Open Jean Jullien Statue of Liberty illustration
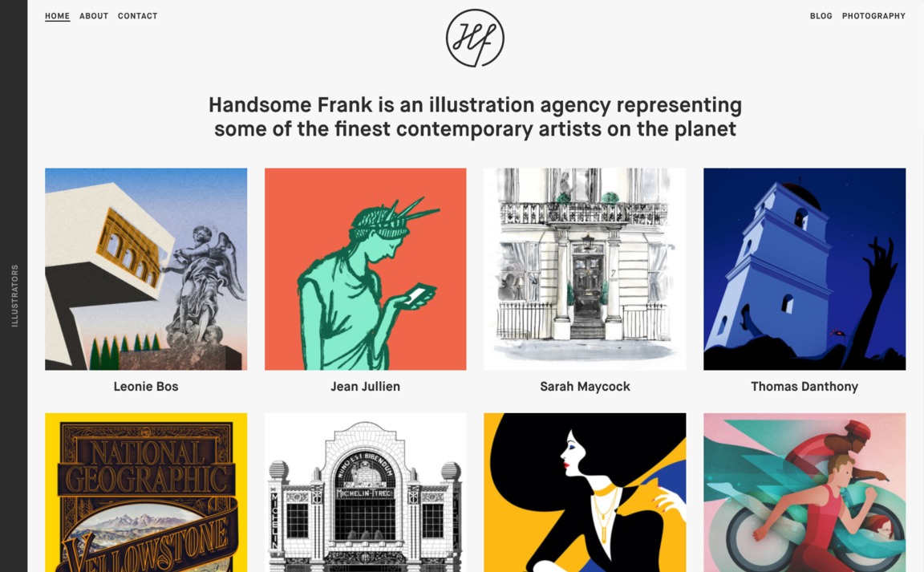The height and width of the screenshot is (572, 924). [x=366, y=269]
